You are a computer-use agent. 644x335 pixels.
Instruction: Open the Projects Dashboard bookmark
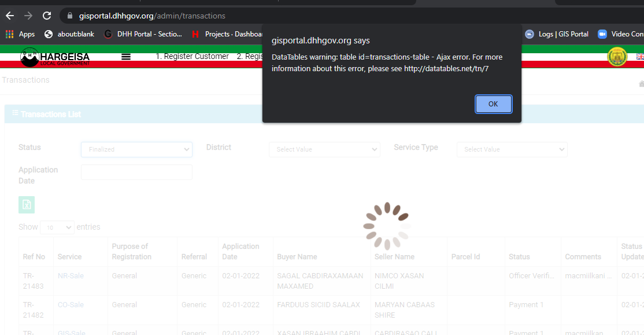pyautogui.click(x=227, y=34)
